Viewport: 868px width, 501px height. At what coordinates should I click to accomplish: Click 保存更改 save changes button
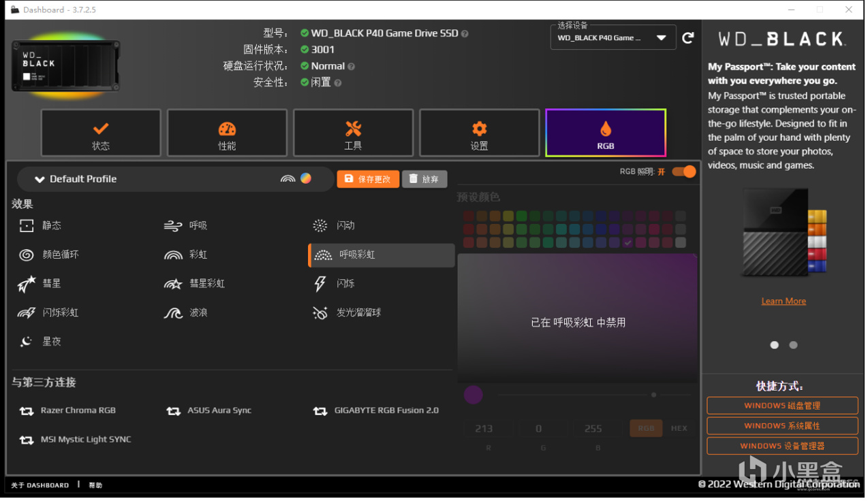point(368,179)
